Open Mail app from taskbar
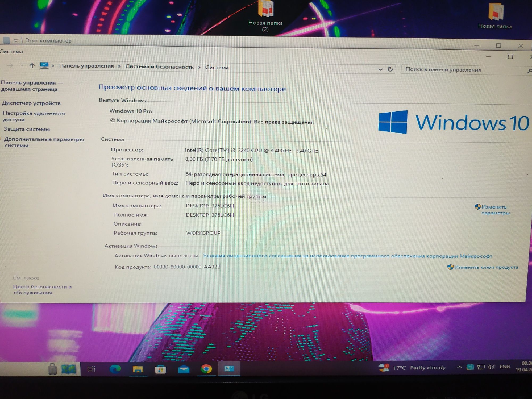 click(184, 369)
